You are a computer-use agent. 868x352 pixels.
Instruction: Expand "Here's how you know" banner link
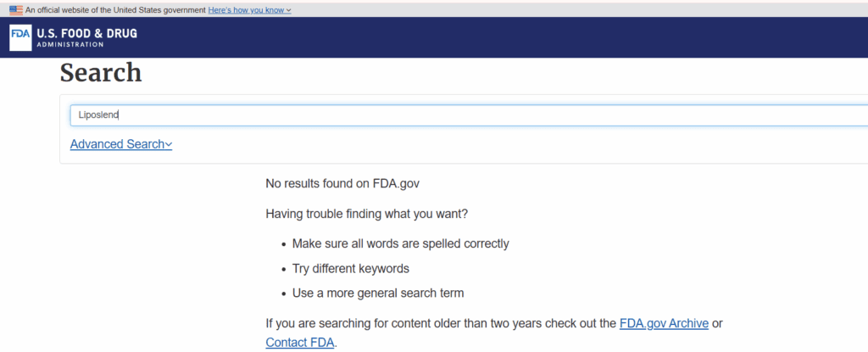250,10
